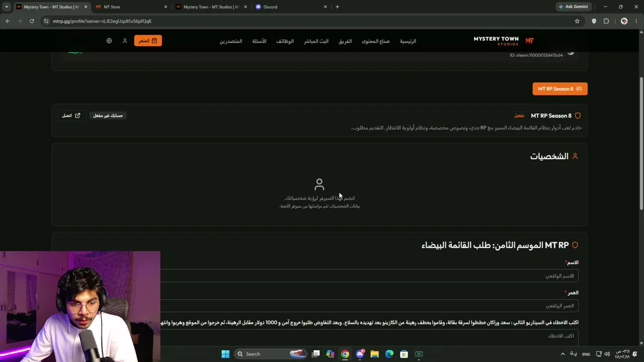Open Discord from the taskbar

click(360, 354)
